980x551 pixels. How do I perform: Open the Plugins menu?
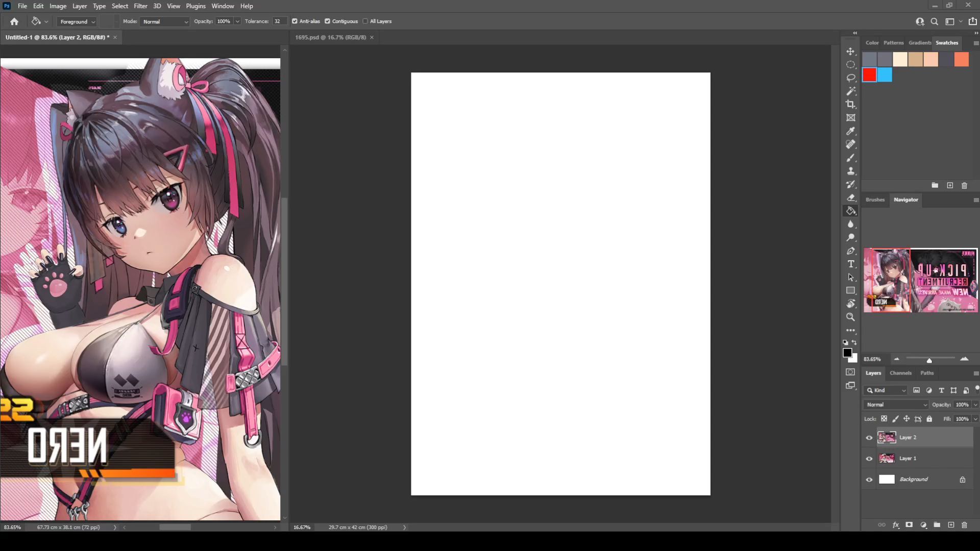(x=195, y=6)
